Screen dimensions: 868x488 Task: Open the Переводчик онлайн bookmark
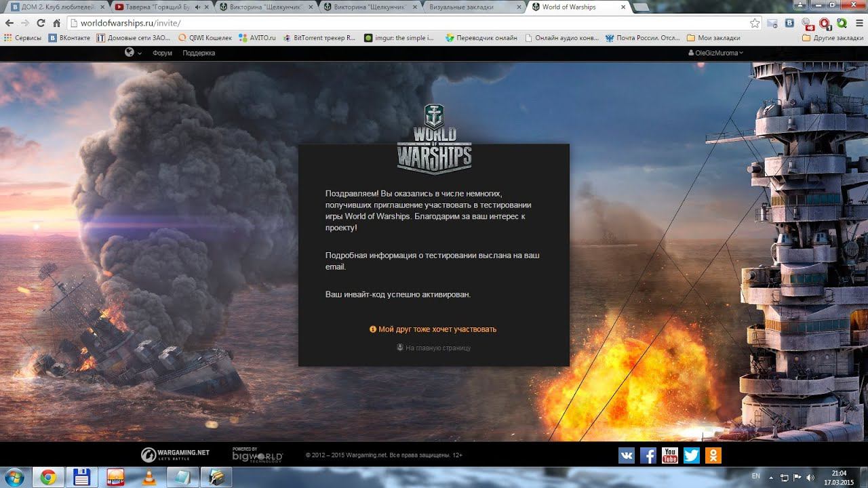[481, 38]
